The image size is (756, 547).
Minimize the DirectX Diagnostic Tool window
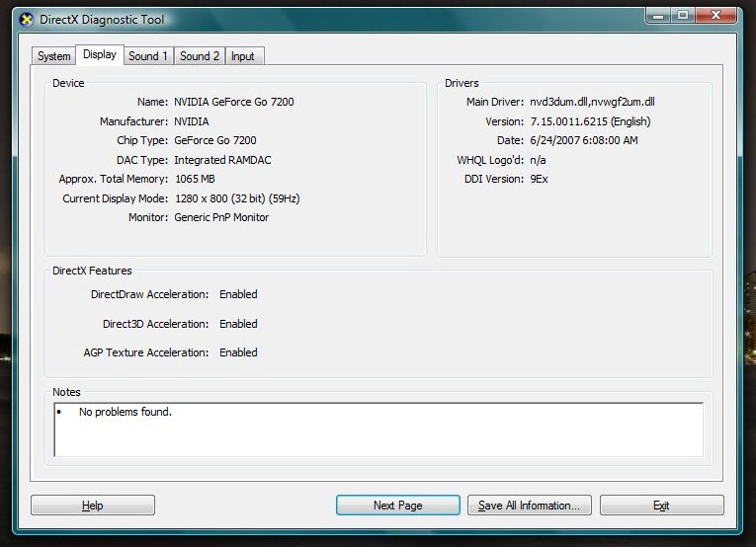658,16
